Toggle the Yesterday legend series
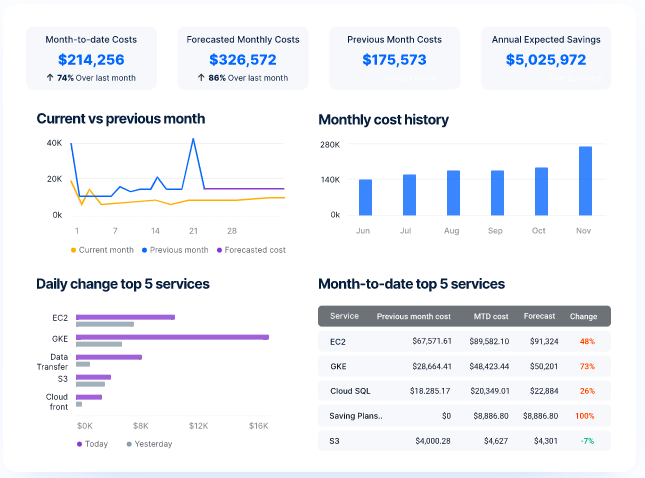Image resolution: width=645 pixels, height=478 pixels. [148, 444]
